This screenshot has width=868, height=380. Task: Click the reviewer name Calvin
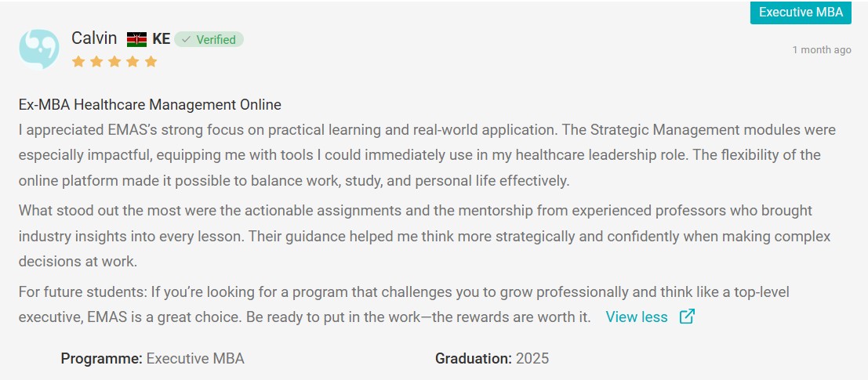(94, 38)
